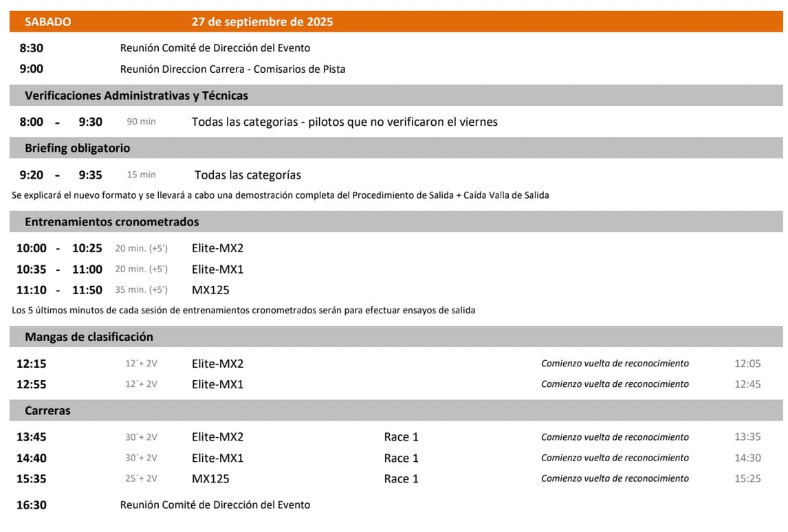Click the 16:30 meeting time
788x532 pixels.
[32, 505]
